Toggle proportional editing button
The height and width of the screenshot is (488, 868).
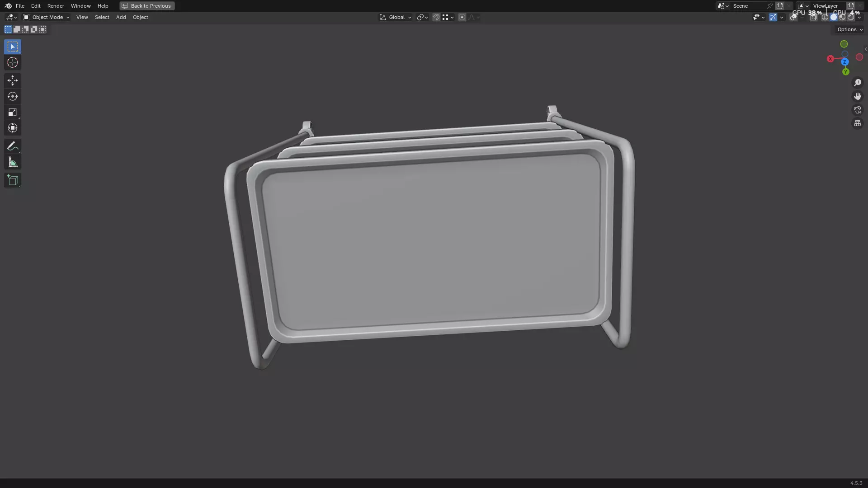pos(462,17)
